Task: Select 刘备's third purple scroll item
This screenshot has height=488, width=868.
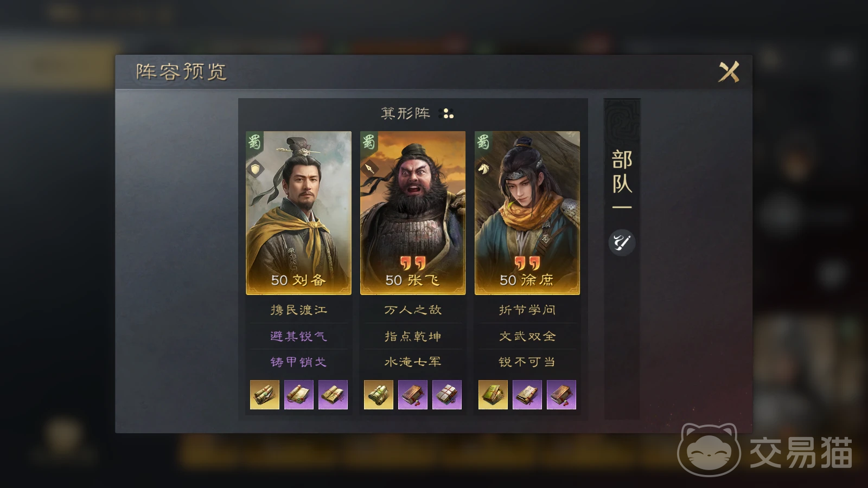Action: coord(333,395)
